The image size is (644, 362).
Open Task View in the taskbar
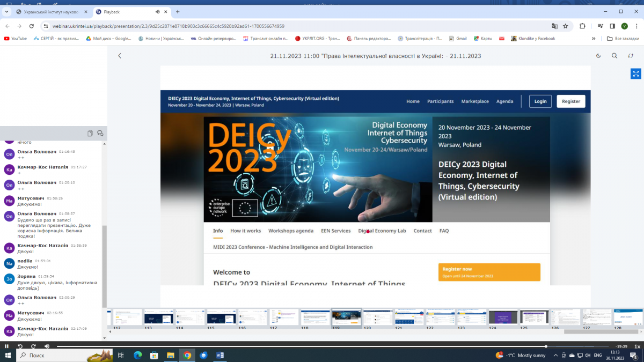coord(120,356)
